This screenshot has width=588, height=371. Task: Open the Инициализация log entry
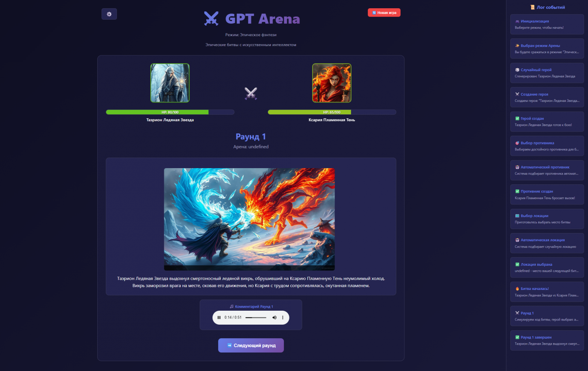[547, 25]
